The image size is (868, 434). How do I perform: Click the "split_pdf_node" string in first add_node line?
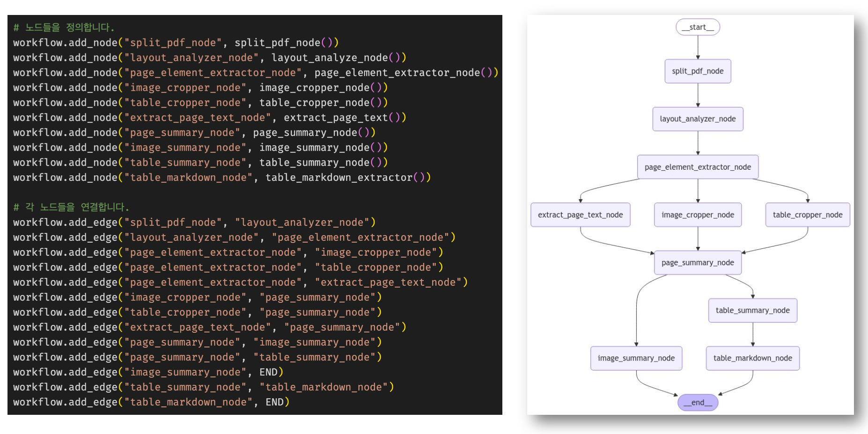(173, 43)
